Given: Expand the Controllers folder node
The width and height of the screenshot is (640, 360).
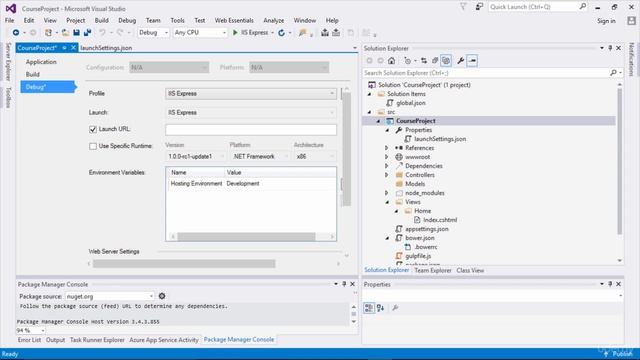Looking at the screenshot, I should (386, 175).
